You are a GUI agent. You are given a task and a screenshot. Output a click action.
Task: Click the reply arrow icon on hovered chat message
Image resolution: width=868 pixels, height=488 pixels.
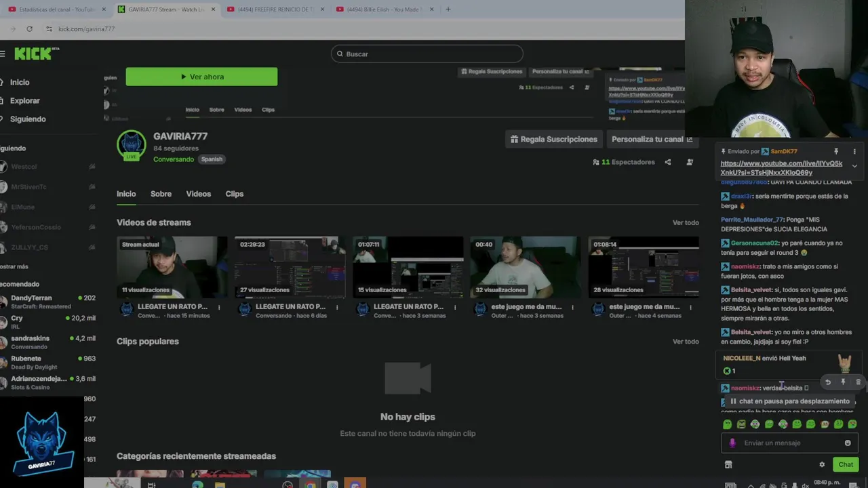click(828, 382)
